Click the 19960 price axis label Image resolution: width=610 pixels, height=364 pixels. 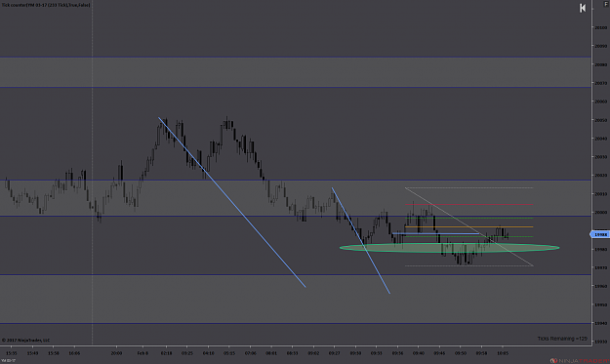click(600, 286)
